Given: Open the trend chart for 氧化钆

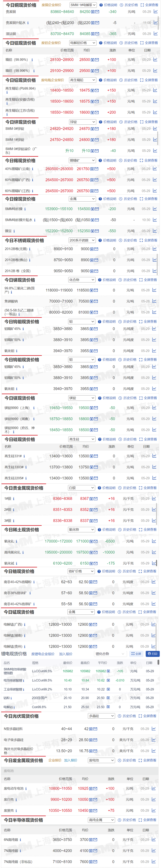Looking at the screenshot, I should (154, 541).
